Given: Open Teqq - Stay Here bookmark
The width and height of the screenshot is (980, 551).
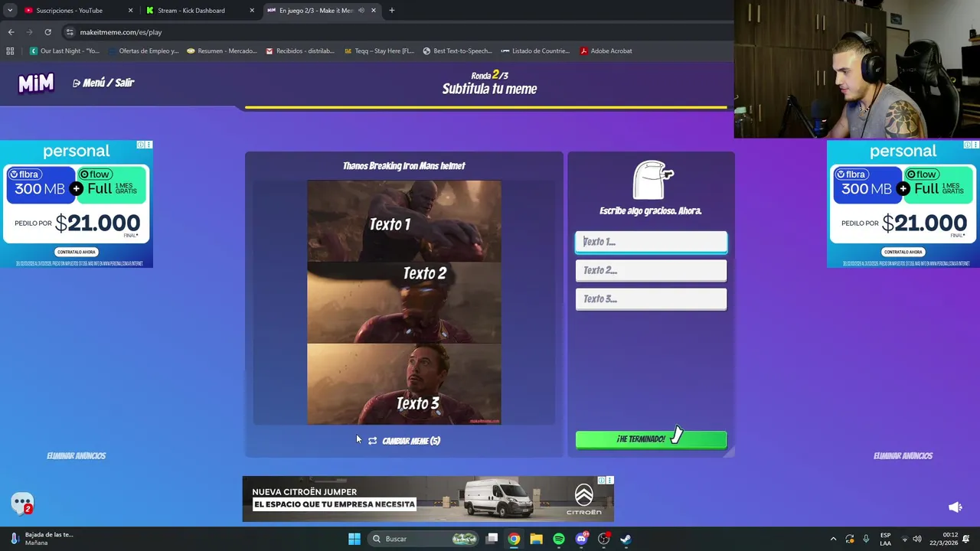Looking at the screenshot, I should pos(379,51).
